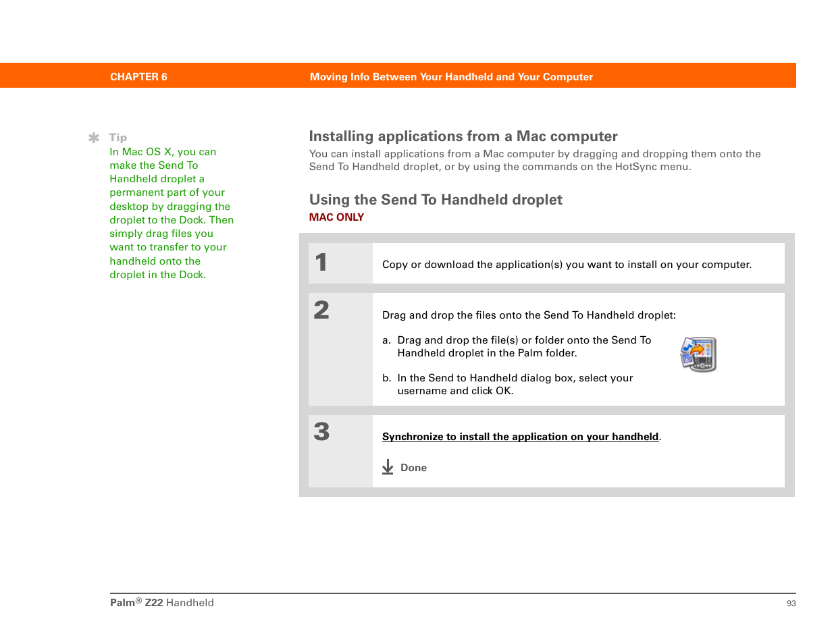Click the large step number 3

tap(321, 432)
